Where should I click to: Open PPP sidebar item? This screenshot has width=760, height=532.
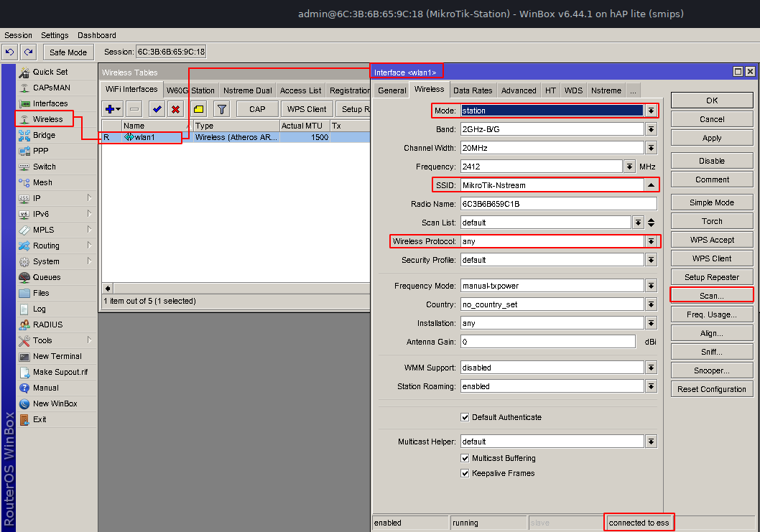tap(40, 151)
